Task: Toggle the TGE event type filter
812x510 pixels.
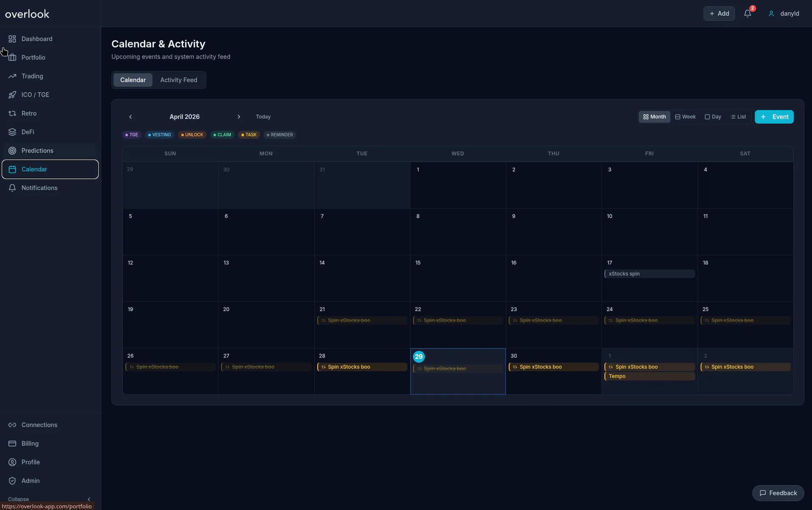Action: point(132,135)
